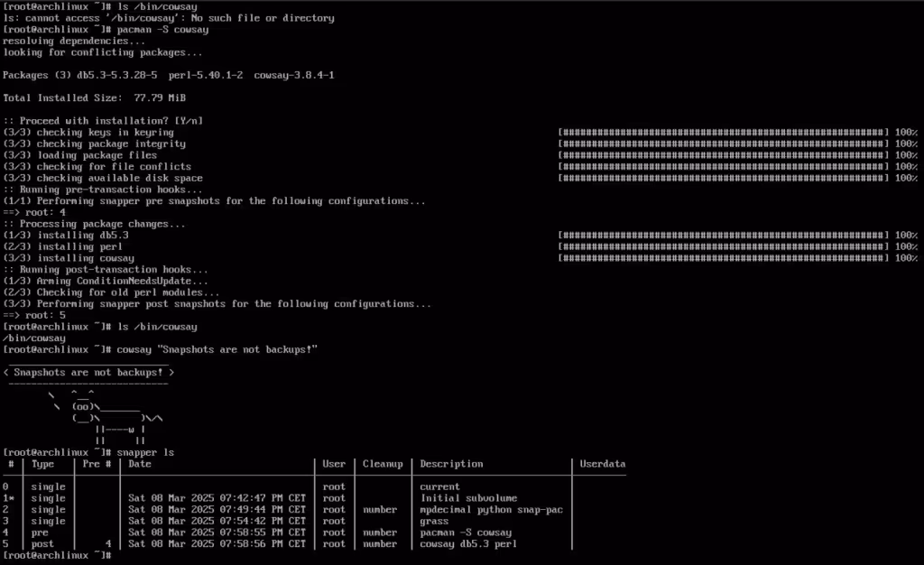This screenshot has height=565, width=924.
Task: Click the 'current' snapshot description
Action: coord(439,486)
